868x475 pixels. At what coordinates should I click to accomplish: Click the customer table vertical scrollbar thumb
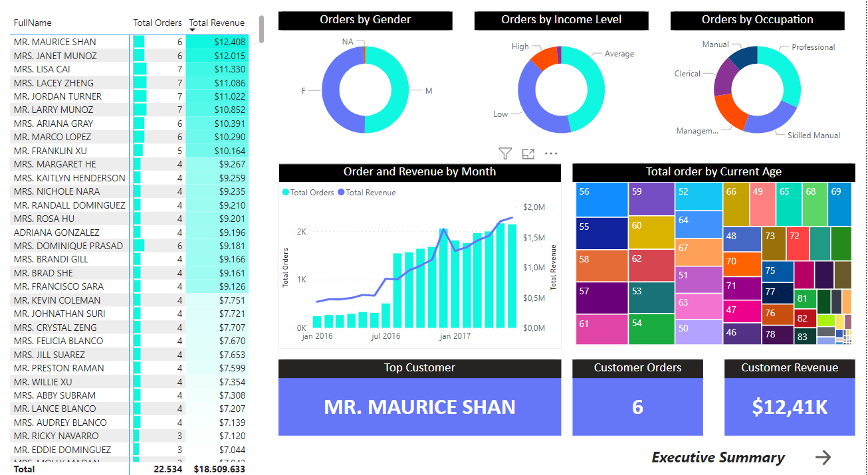tap(262, 29)
